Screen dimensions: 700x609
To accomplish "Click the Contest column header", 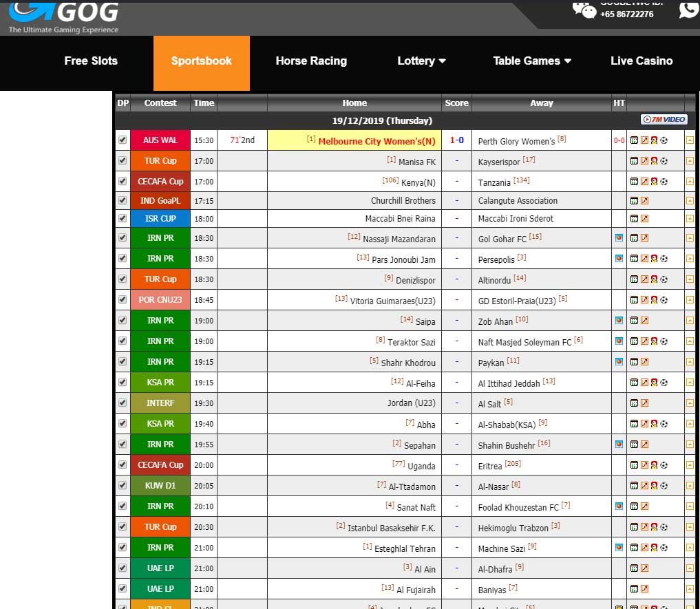I will [160, 103].
